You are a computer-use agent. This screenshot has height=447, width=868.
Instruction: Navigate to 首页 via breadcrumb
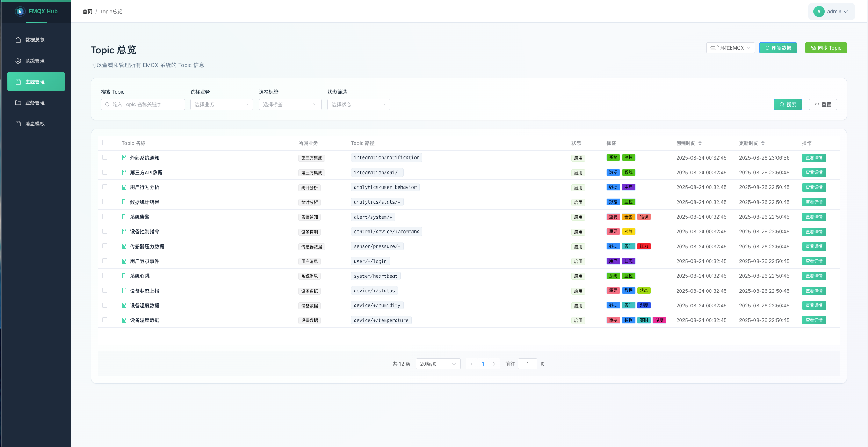click(87, 12)
